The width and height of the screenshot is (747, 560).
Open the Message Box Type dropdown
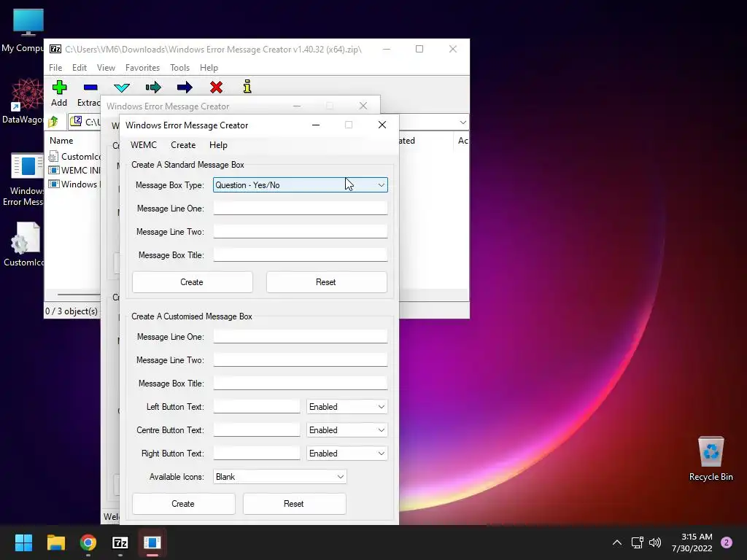300,184
